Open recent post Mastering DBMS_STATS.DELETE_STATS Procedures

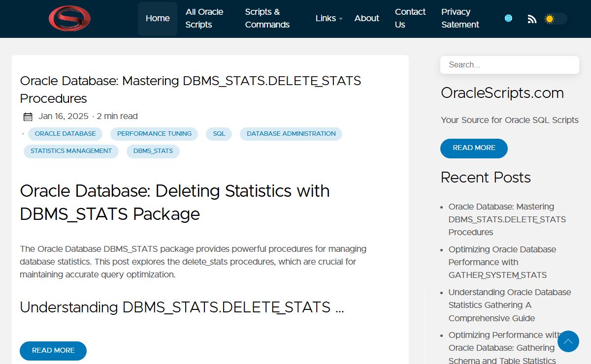[507, 219]
